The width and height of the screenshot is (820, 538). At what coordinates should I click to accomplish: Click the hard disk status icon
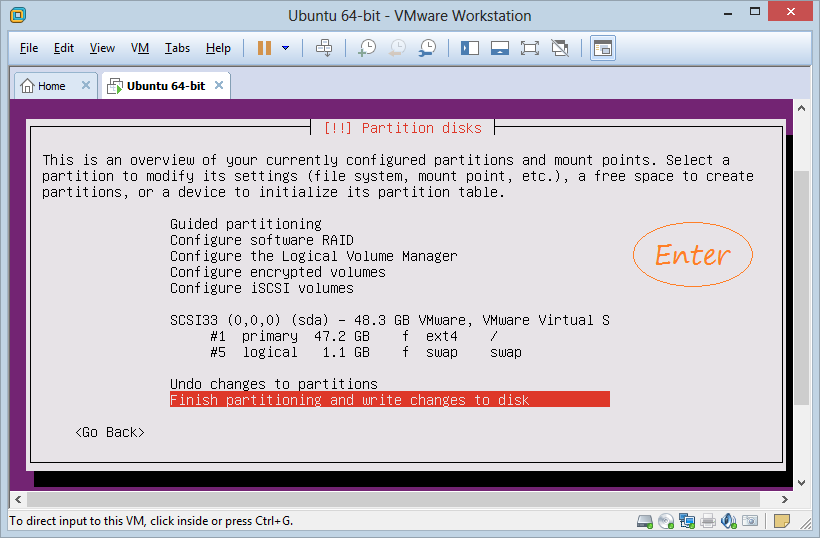click(x=645, y=521)
